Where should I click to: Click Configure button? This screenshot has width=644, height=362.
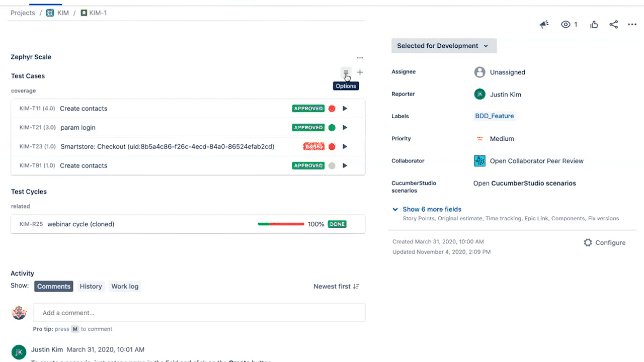pyautogui.click(x=604, y=242)
